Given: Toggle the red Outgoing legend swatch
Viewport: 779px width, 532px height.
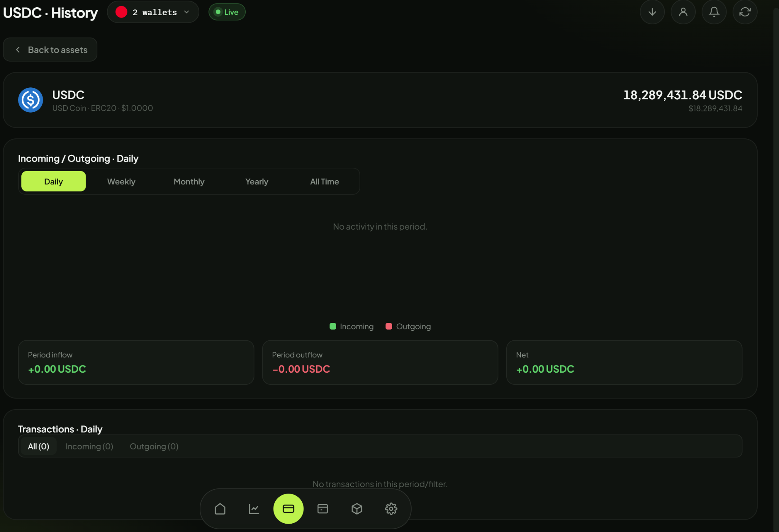Looking at the screenshot, I should tap(389, 326).
